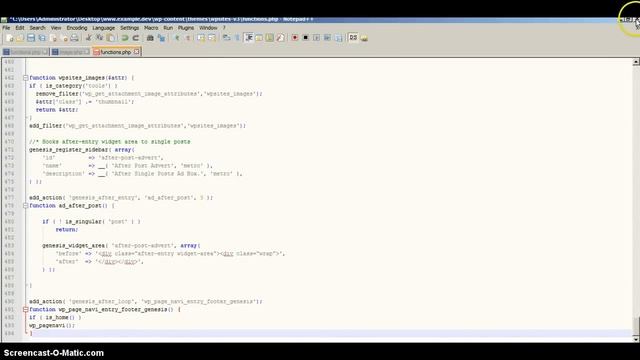The width and height of the screenshot is (640, 360).
Task: Click the comment line about after-entry widget
Action: tap(109, 142)
